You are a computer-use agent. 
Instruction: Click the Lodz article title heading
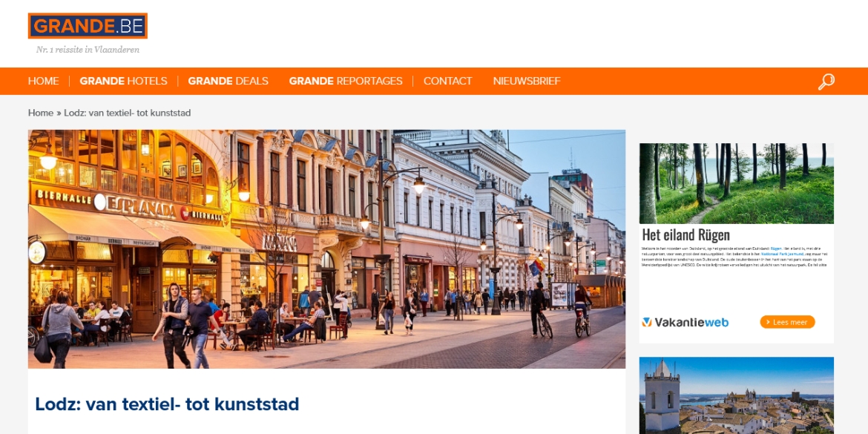pyautogui.click(x=167, y=404)
